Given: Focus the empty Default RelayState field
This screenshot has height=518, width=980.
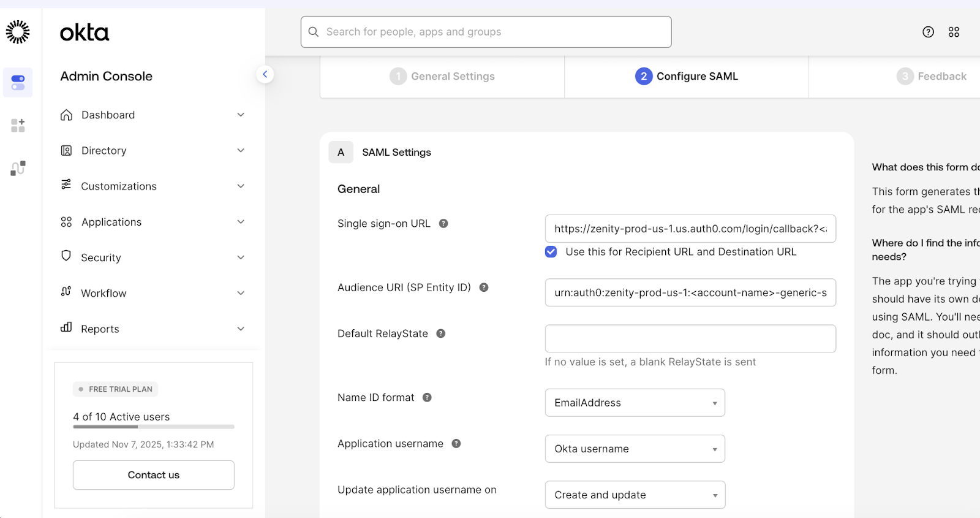Looking at the screenshot, I should coord(690,338).
